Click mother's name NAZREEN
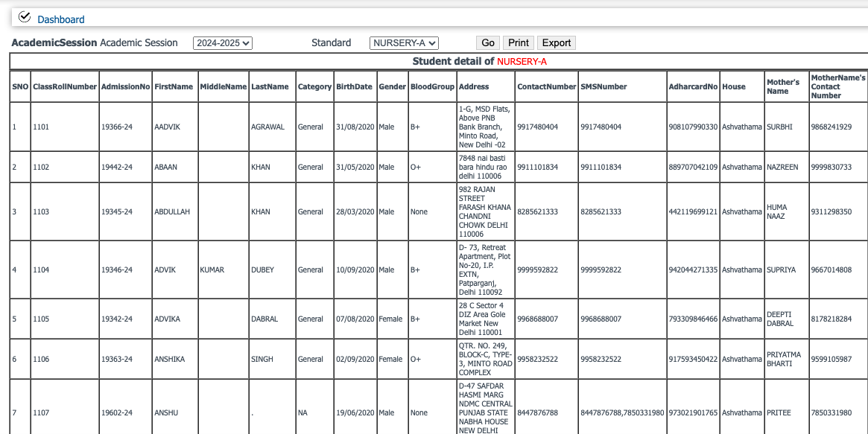This screenshot has width=868, height=434. 782,167
